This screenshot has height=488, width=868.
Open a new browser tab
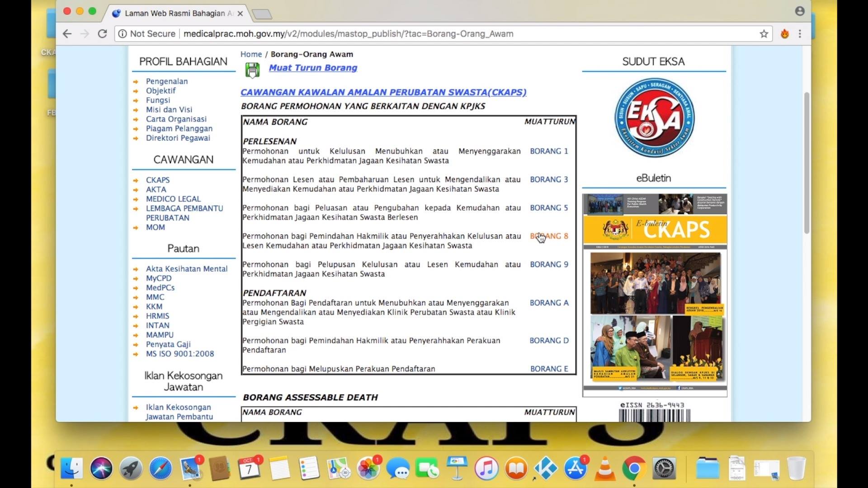(x=262, y=14)
